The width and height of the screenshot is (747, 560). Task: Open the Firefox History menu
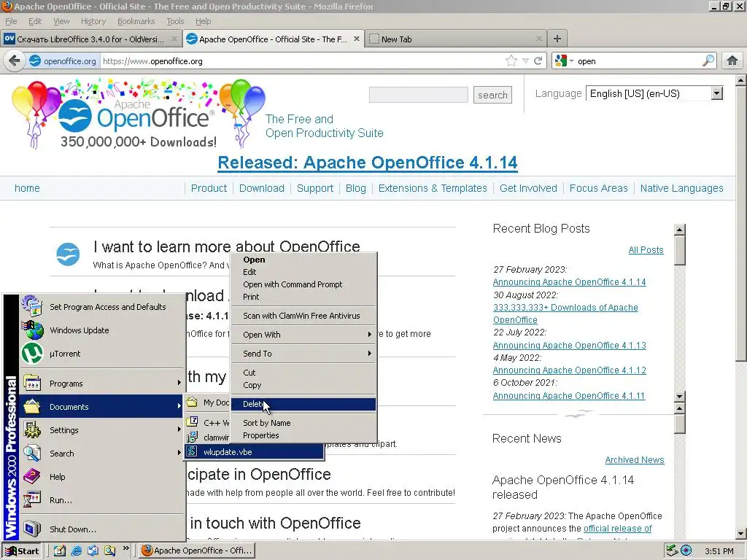pos(93,21)
